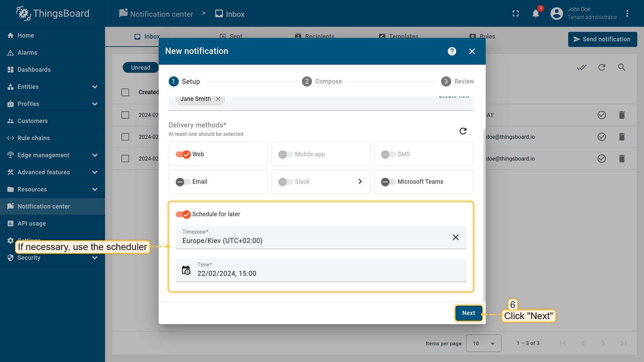Open the items per page dropdown

(x=483, y=343)
